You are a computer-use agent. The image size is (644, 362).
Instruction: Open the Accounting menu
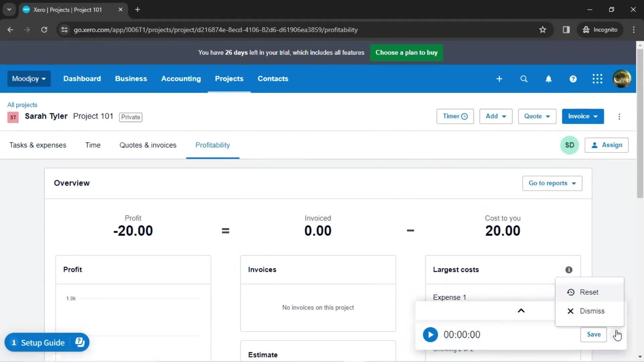[x=181, y=79]
